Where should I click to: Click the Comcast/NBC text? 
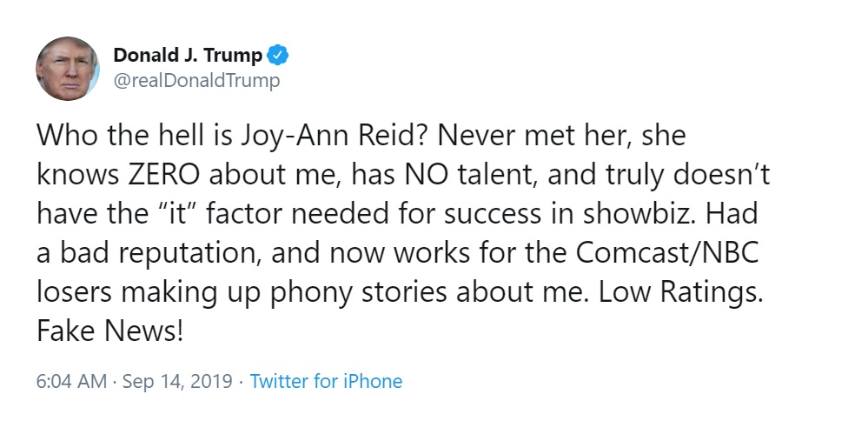coord(667,252)
